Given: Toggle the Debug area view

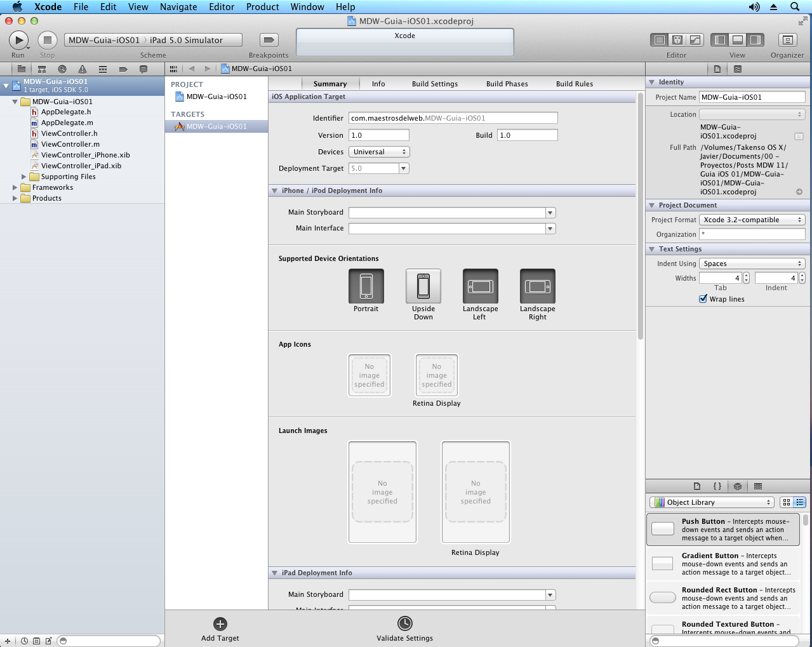Looking at the screenshot, I should click(738, 40).
